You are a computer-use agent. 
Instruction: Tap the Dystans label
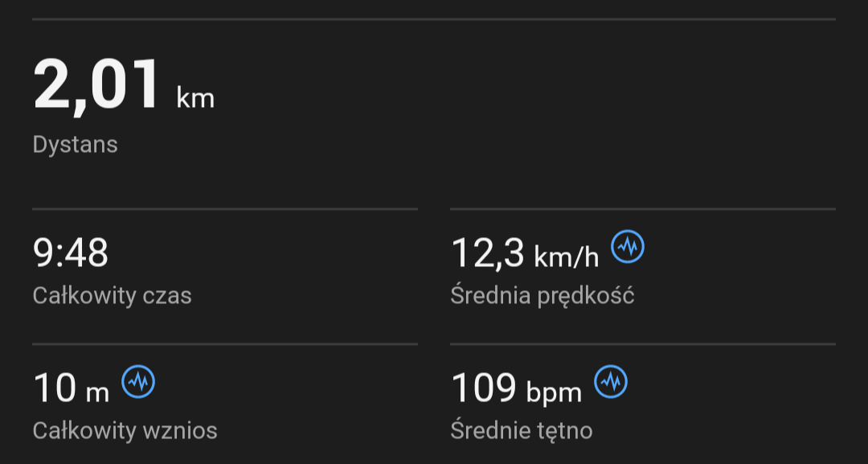(76, 145)
